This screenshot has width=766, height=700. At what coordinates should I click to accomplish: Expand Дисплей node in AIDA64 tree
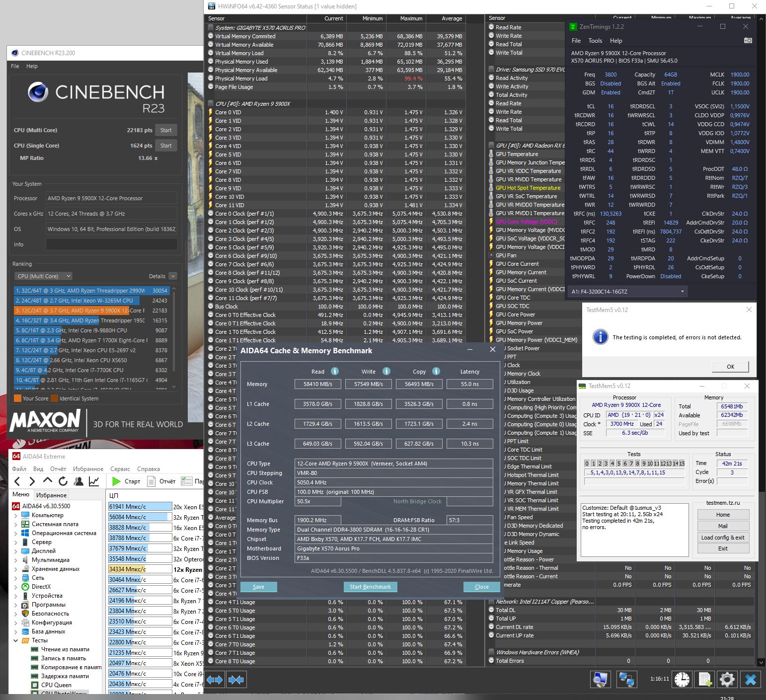coord(15,551)
